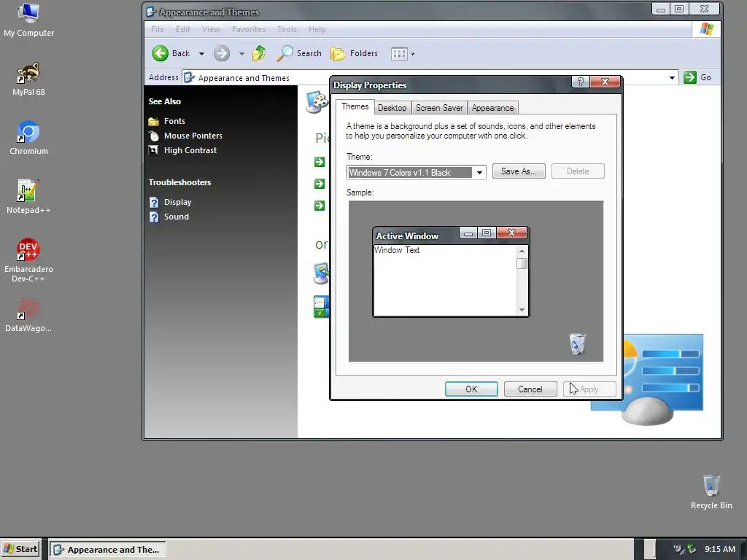
Task: Open Chromium desktop shortcut
Action: (28, 138)
